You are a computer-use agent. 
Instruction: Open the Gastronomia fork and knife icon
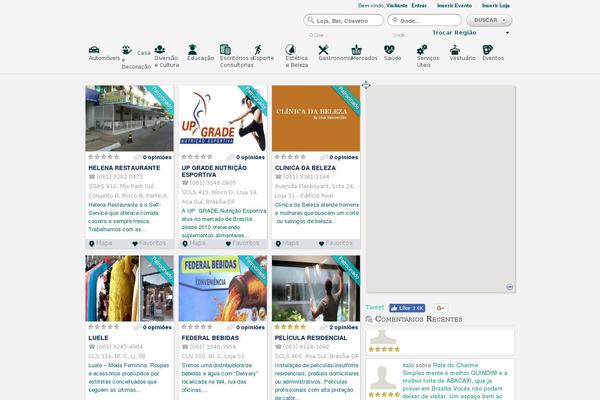click(x=323, y=49)
